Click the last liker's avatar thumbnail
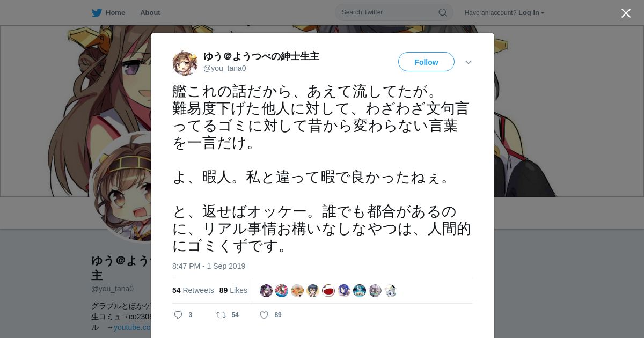Viewport: 644px width, 338px height. pyautogui.click(x=391, y=291)
